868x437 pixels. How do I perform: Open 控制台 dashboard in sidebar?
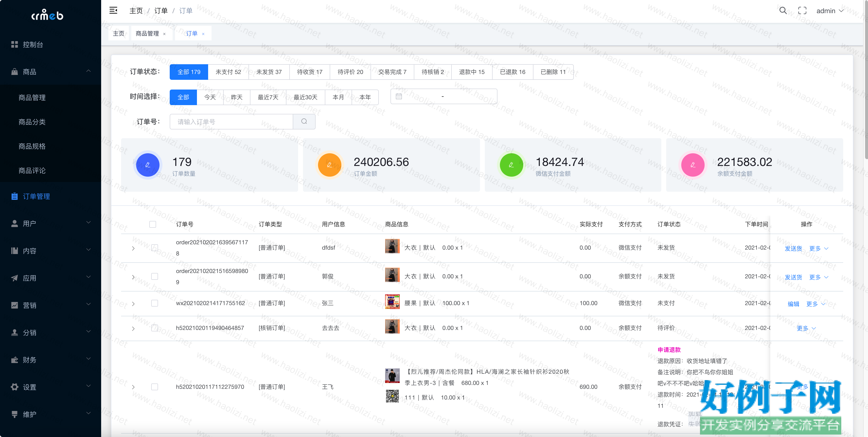tap(33, 45)
